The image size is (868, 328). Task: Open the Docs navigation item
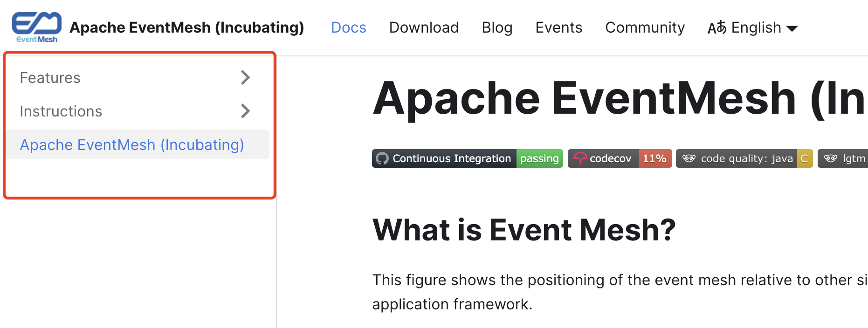pyautogui.click(x=348, y=27)
